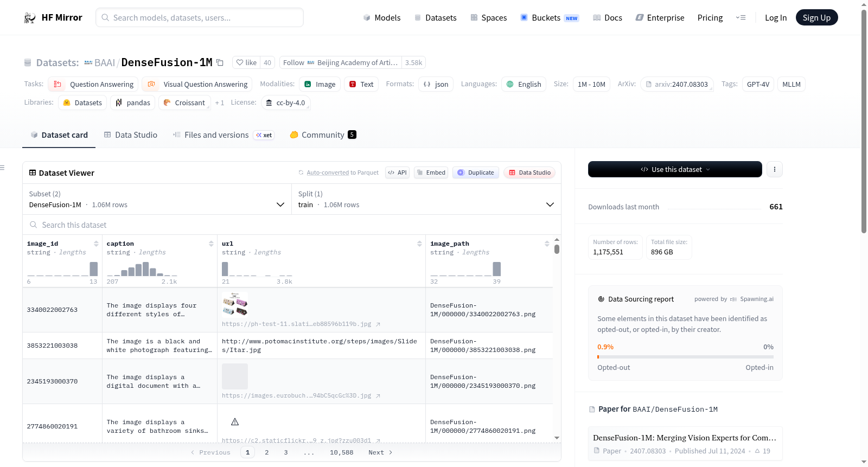Click the Duplicate button in Dataset Viewer
This screenshot has height=467, width=868.
[x=476, y=172]
